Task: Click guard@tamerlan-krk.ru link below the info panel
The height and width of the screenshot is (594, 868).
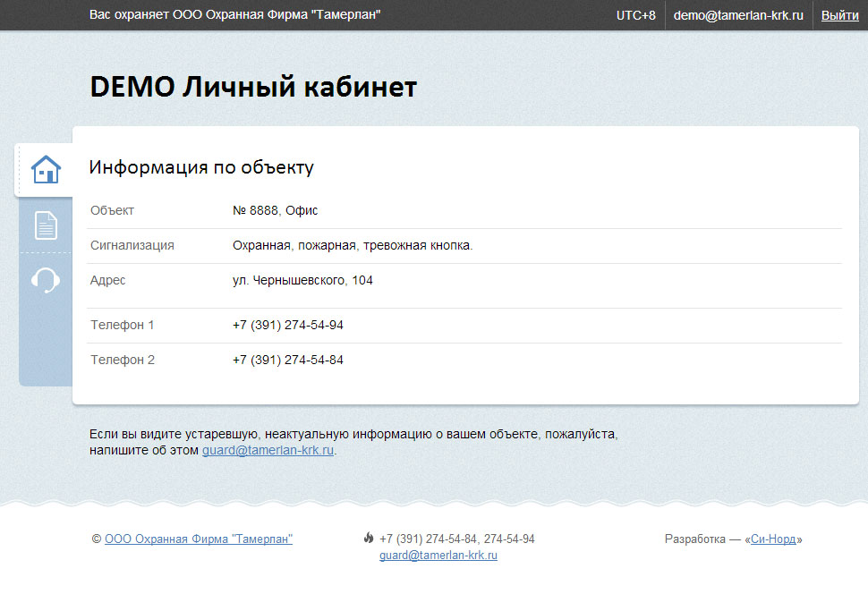Action: (268, 451)
